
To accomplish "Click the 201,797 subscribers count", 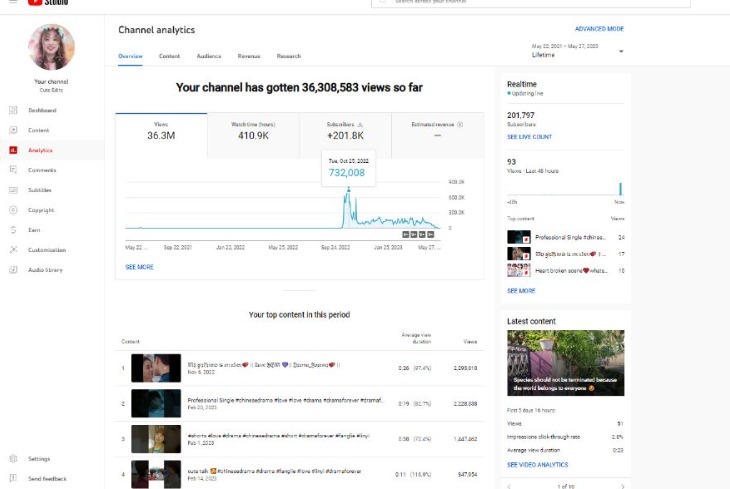I will tap(521, 115).
